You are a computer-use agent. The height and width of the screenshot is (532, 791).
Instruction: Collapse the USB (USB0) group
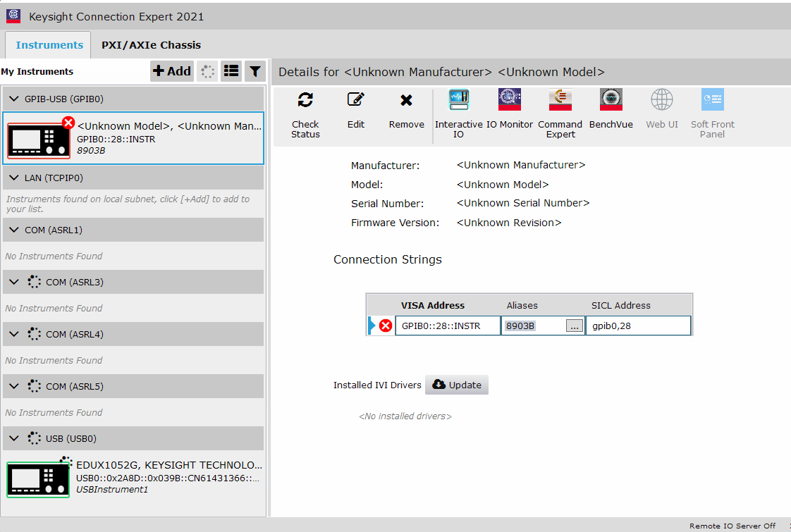[x=14, y=439]
